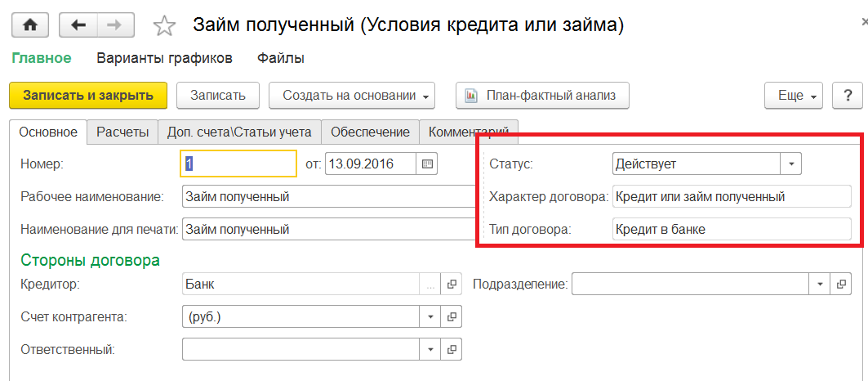Open help with the question mark button
This screenshot has width=868, height=381.
click(847, 96)
